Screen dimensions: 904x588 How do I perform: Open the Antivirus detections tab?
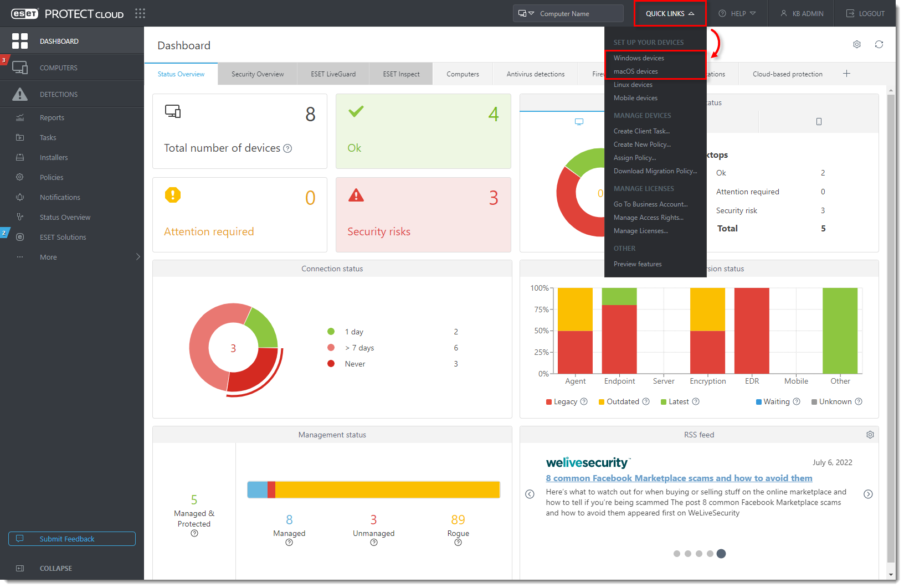[536, 74]
